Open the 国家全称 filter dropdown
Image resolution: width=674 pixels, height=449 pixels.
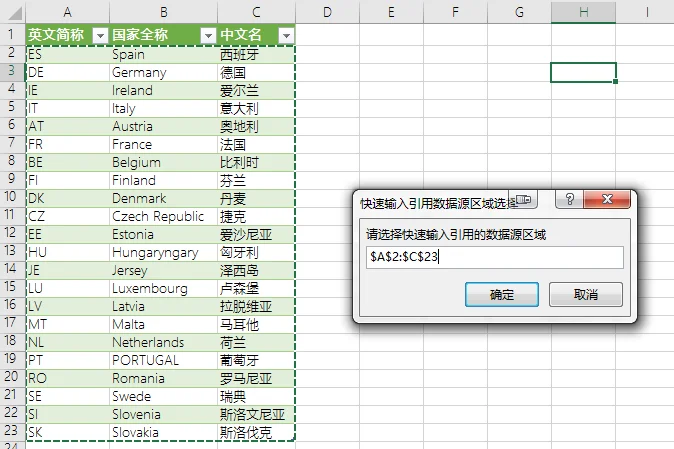[x=208, y=36]
